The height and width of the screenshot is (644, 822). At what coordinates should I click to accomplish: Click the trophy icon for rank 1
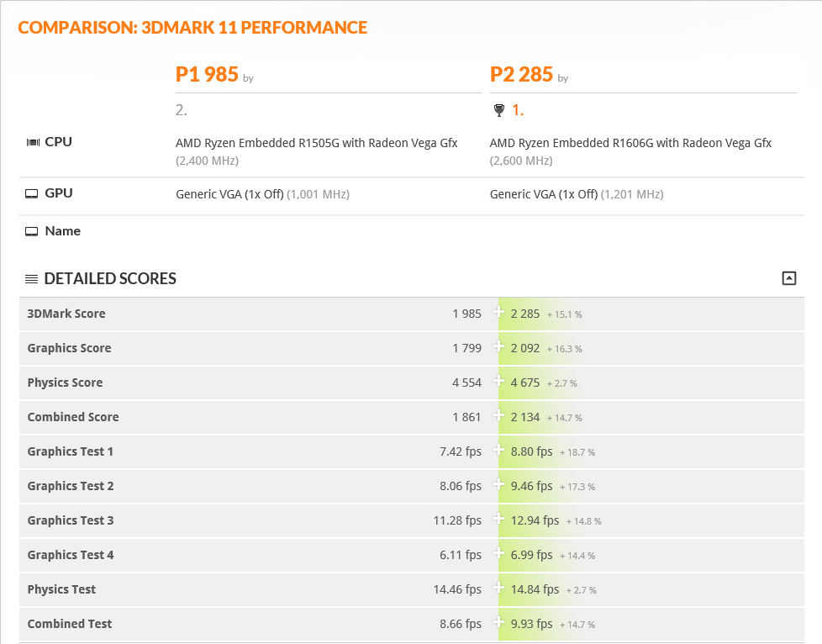coord(498,110)
